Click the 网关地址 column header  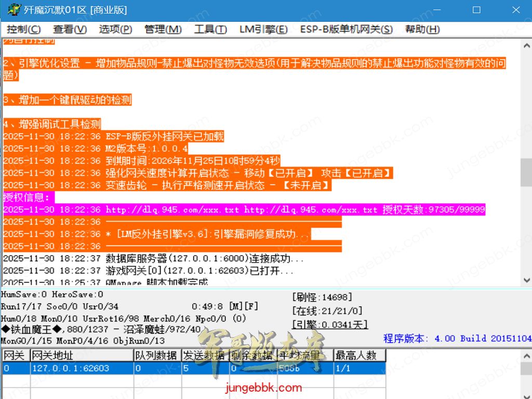(81, 355)
